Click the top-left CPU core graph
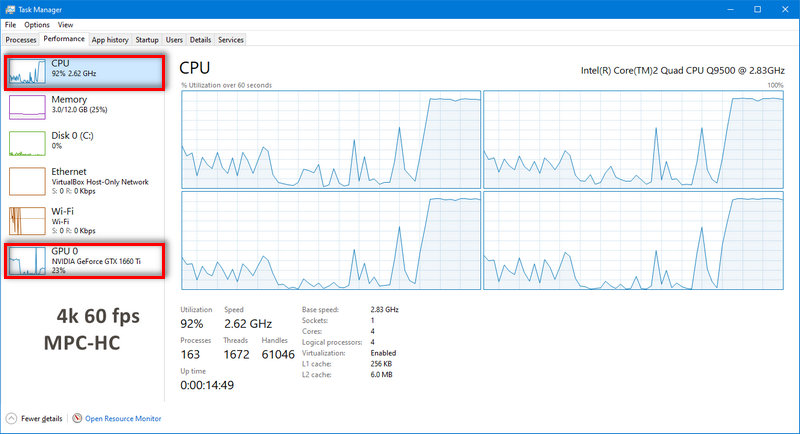Screen dimensions: 800x434 tap(331, 139)
